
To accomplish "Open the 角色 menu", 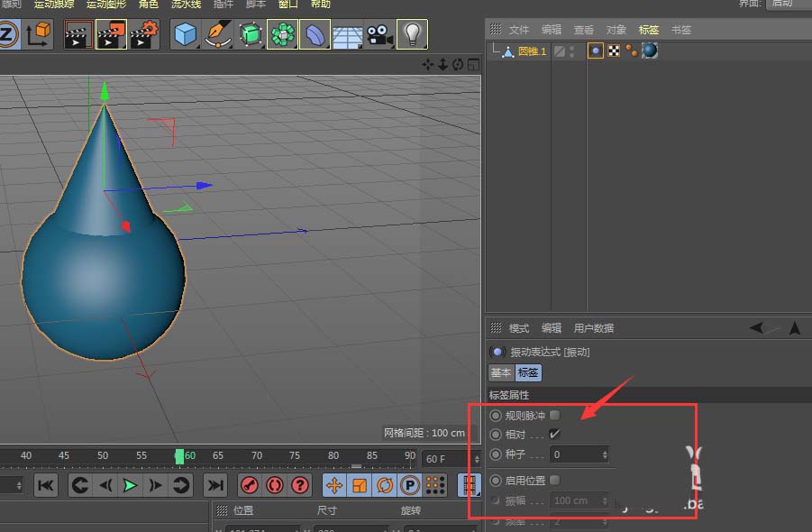I will pos(149,5).
